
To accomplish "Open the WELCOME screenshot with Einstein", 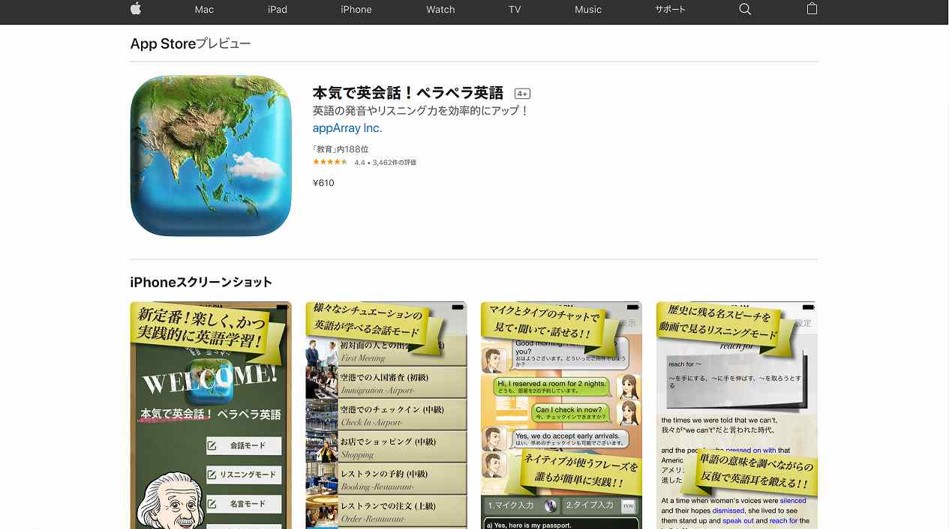I will (211, 415).
